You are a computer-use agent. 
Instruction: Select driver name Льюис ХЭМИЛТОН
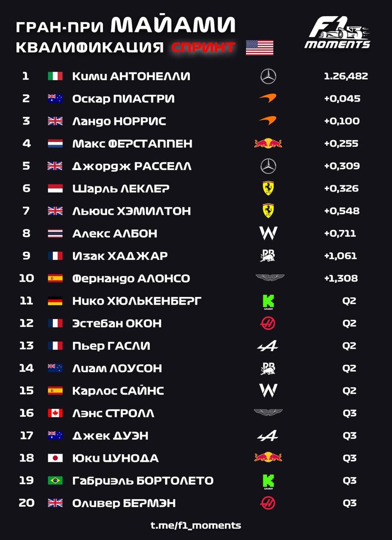pyautogui.click(x=131, y=211)
